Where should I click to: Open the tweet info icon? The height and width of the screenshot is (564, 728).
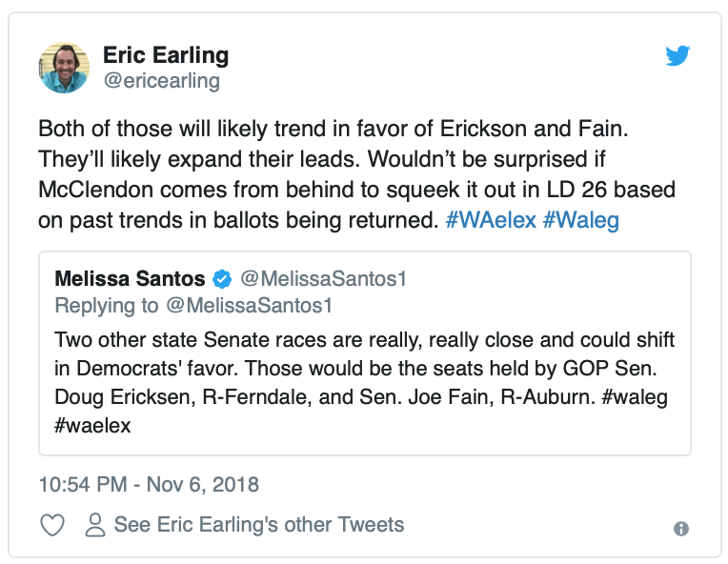(x=681, y=529)
